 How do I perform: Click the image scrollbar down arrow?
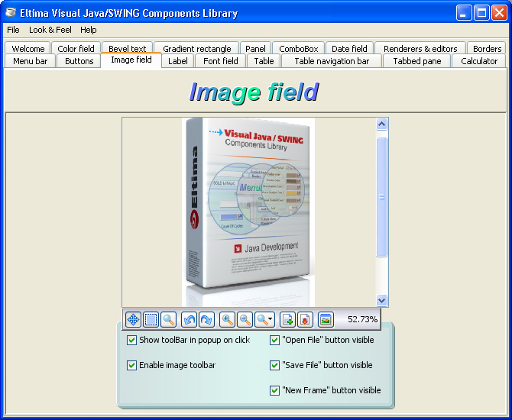pos(382,300)
